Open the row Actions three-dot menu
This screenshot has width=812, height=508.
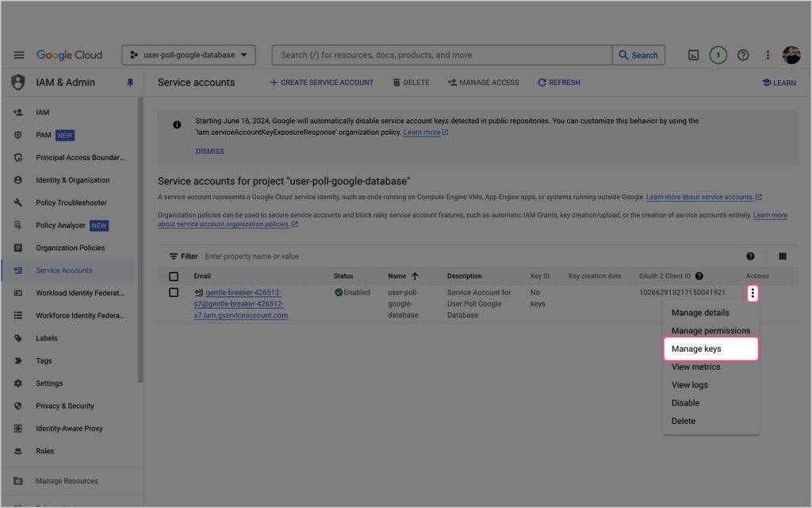coord(753,294)
